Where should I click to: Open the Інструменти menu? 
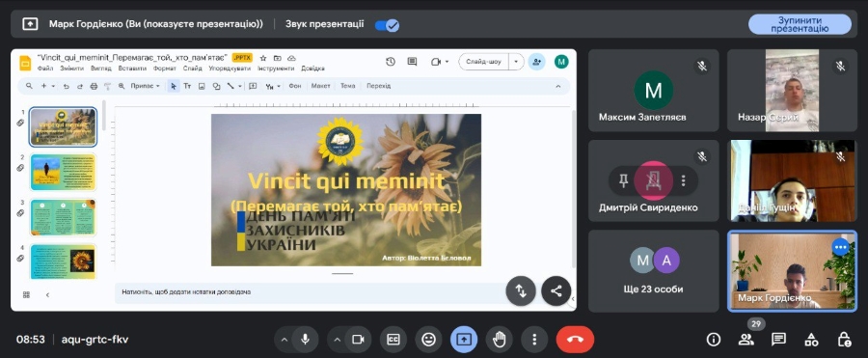tap(276, 69)
